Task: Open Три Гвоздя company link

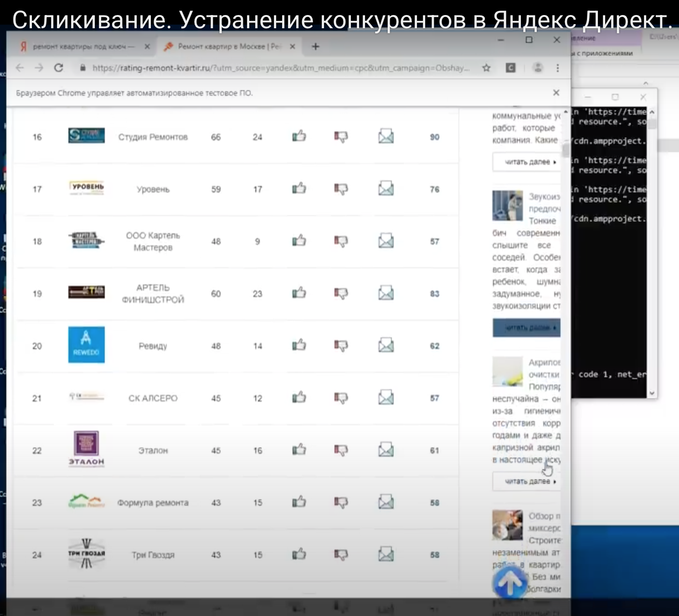Action: 153,555
